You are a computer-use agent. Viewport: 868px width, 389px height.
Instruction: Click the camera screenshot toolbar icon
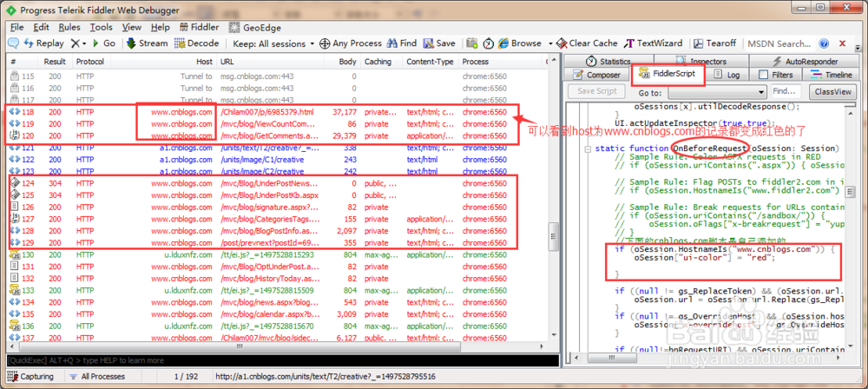click(471, 43)
